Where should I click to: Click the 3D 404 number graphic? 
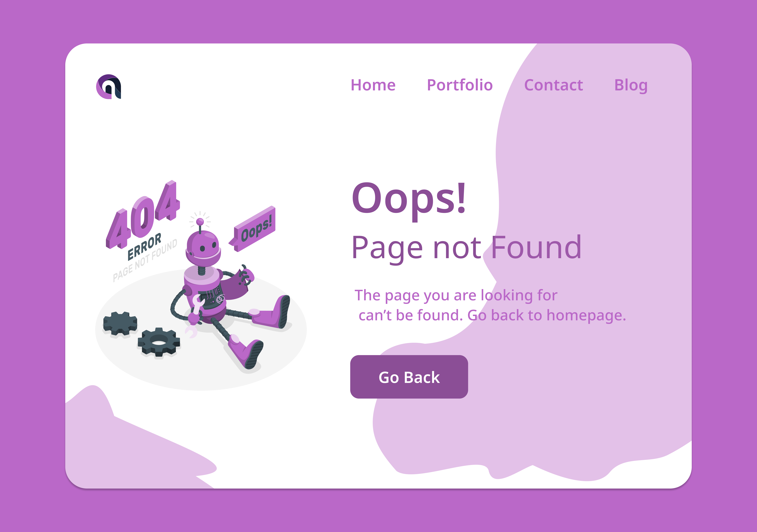[143, 215]
